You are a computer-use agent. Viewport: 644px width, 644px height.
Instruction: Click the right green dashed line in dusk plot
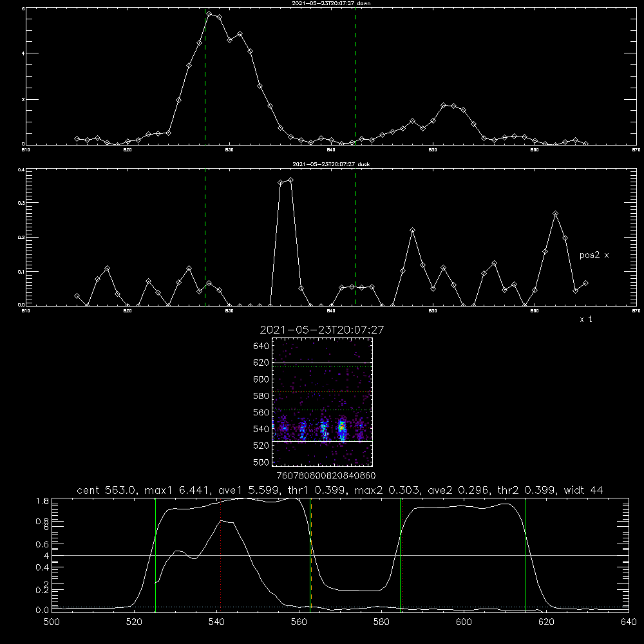tap(355, 237)
